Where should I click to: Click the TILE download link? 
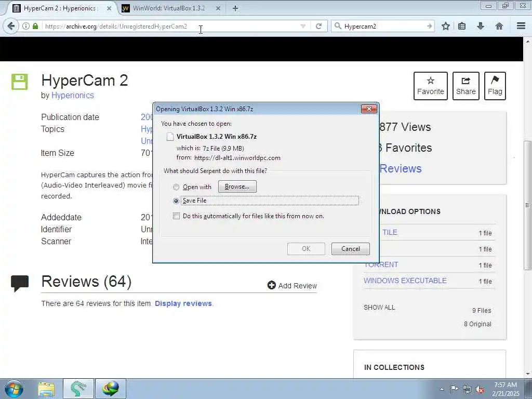tap(390, 232)
